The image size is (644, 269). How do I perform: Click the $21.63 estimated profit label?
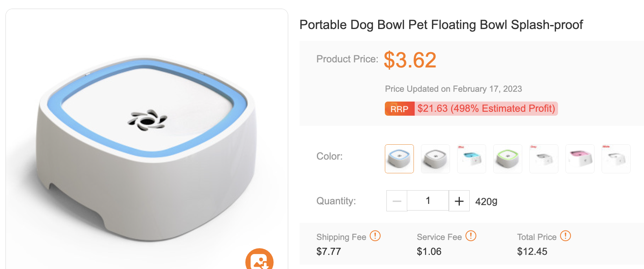486,109
